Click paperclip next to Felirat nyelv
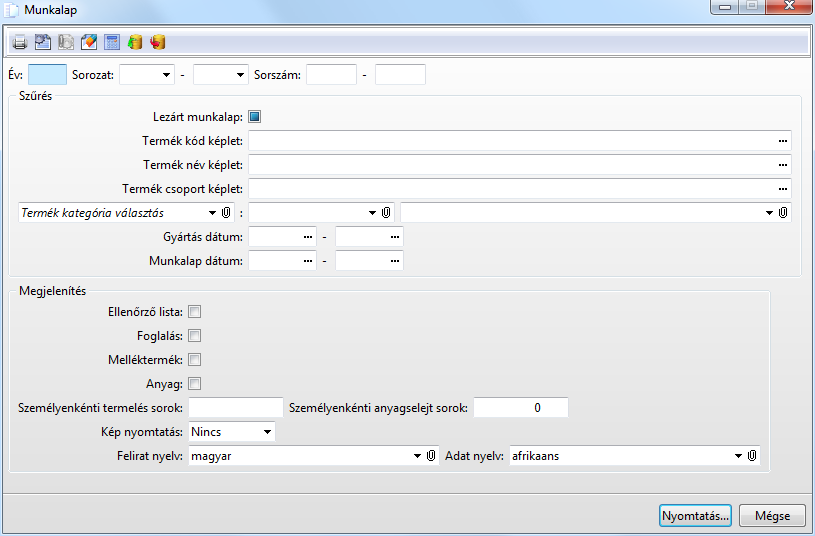Image resolution: width=815 pixels, height=536 pixels. coord(431,456)
